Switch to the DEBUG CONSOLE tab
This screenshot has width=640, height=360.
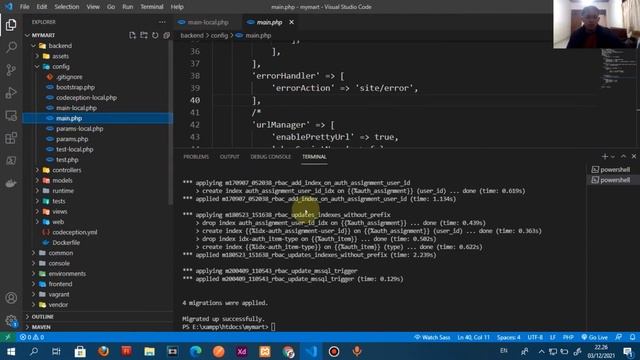click(x=271, y=157)
